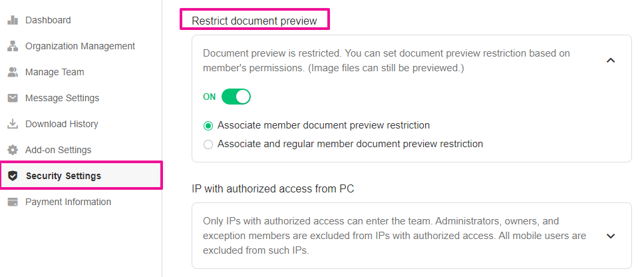The image size is (644, 277).
Task: Turn off the document preview restriction switch
Action: pos(236,97)
